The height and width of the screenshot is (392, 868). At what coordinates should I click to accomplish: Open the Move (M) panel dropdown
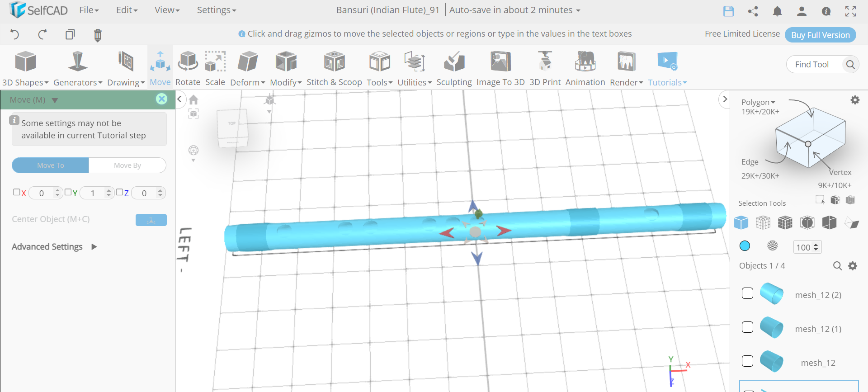55,100
